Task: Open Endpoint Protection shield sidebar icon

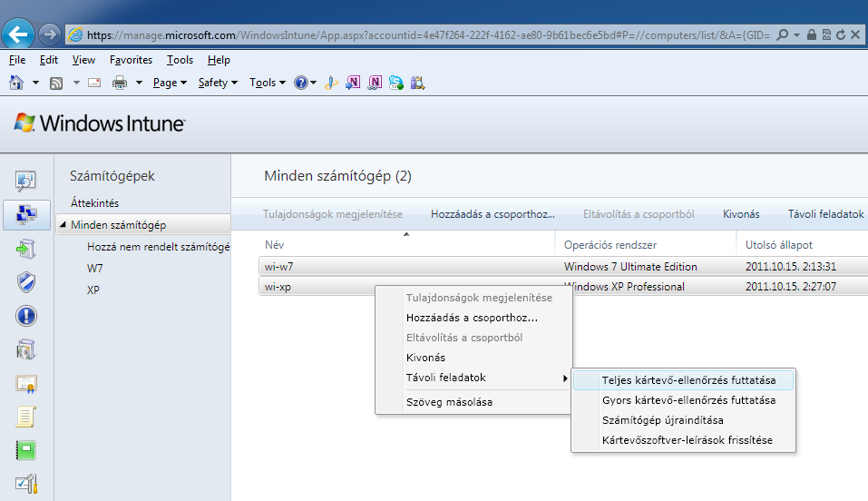Action: pos(26,282)
